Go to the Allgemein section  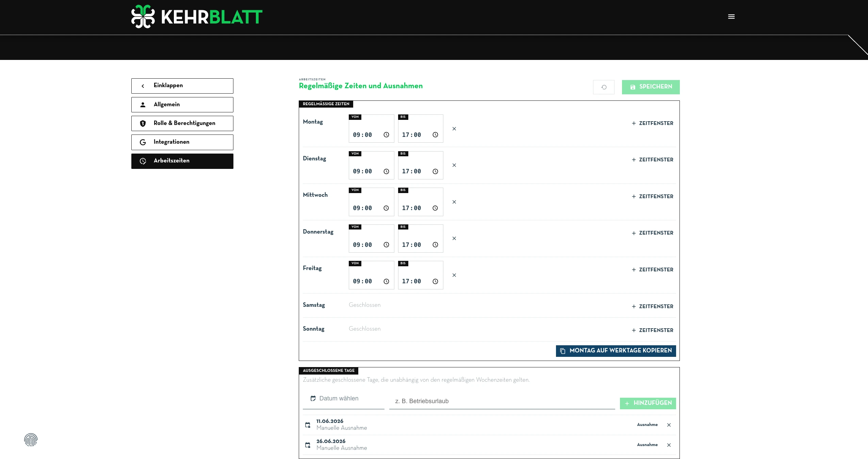tap(182, 105)
